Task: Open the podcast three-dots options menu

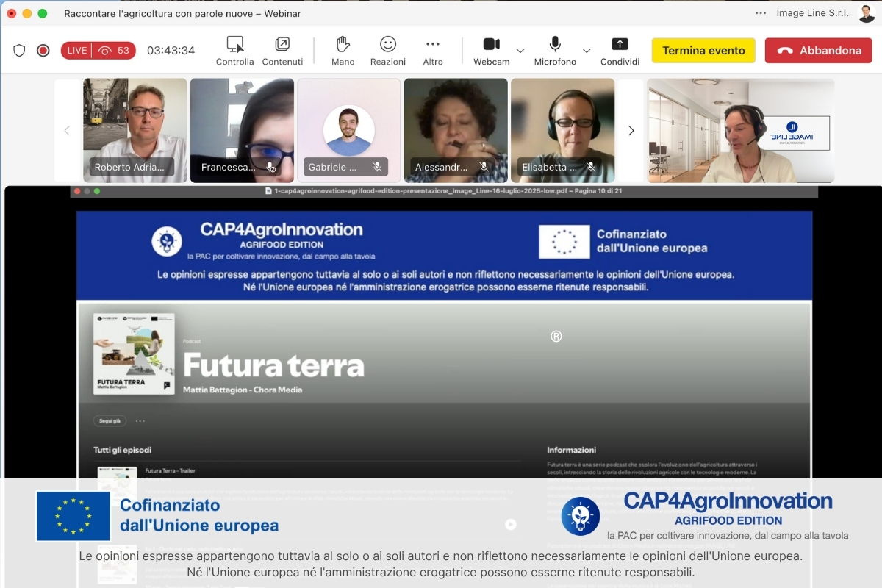Action: [x=140, y=421]
